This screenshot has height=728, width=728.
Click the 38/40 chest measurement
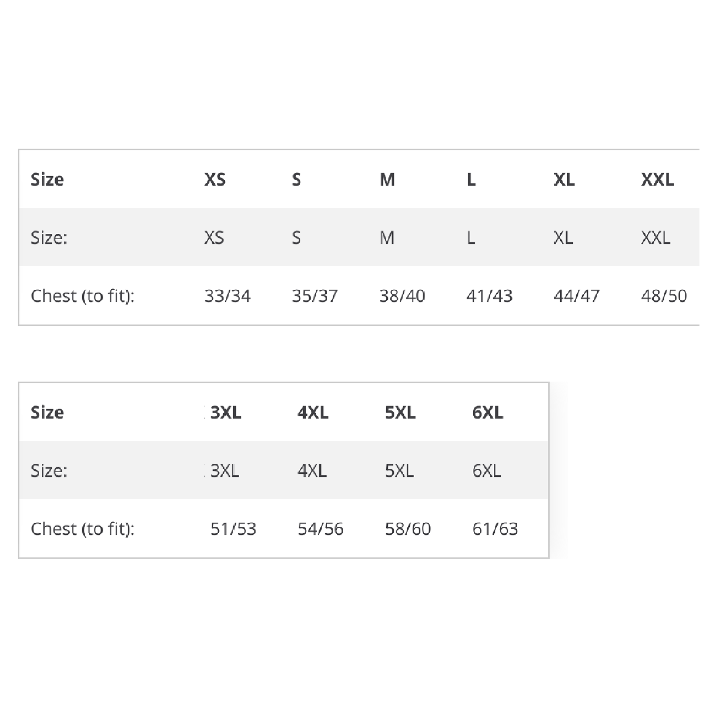coord(402,296)
